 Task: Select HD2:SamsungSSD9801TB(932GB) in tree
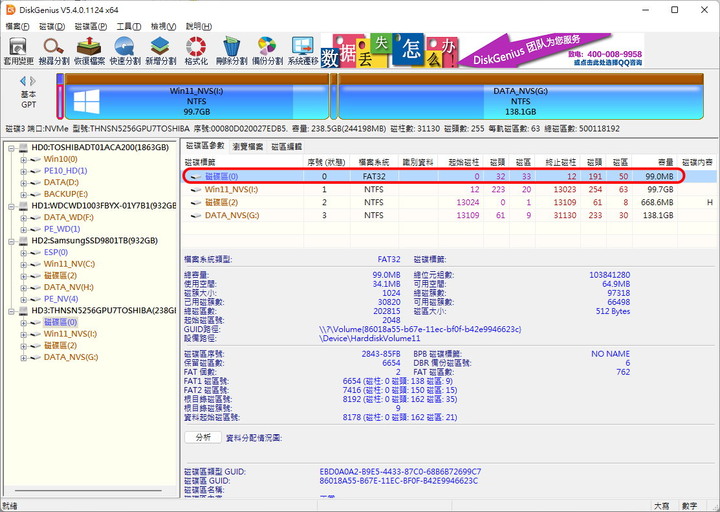(94, 241)
